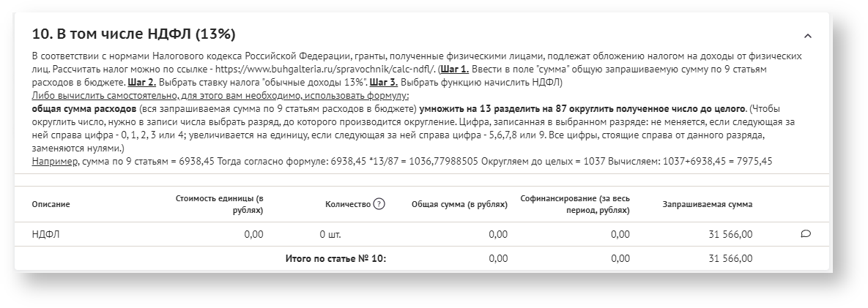Click the help icon next to Количество
This screenshot has width=868, height=308.
[379, 204]
